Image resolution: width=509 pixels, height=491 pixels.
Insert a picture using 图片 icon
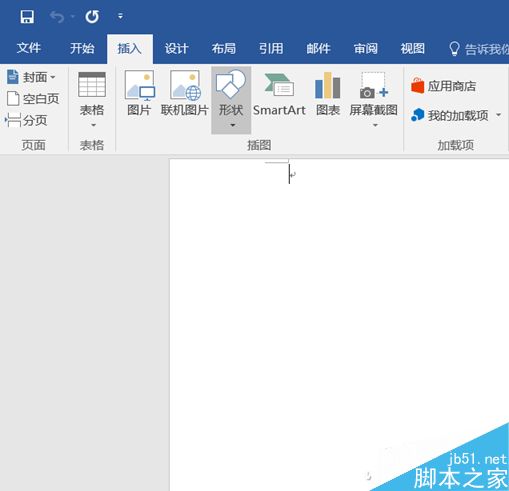139,93
